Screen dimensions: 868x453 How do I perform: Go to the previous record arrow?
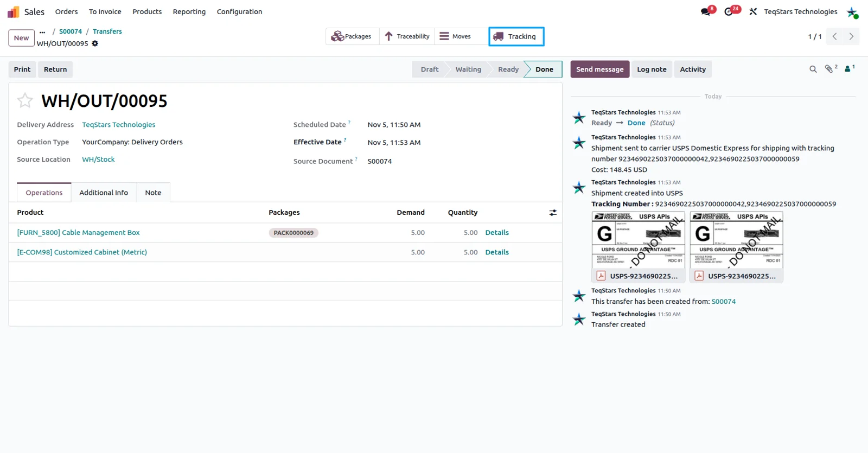[834, 36]
